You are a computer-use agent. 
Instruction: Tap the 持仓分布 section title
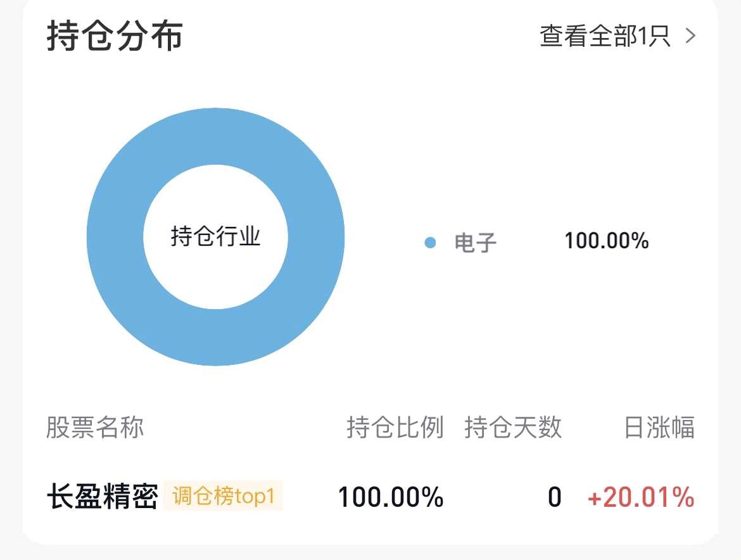(x=115, y=35)
